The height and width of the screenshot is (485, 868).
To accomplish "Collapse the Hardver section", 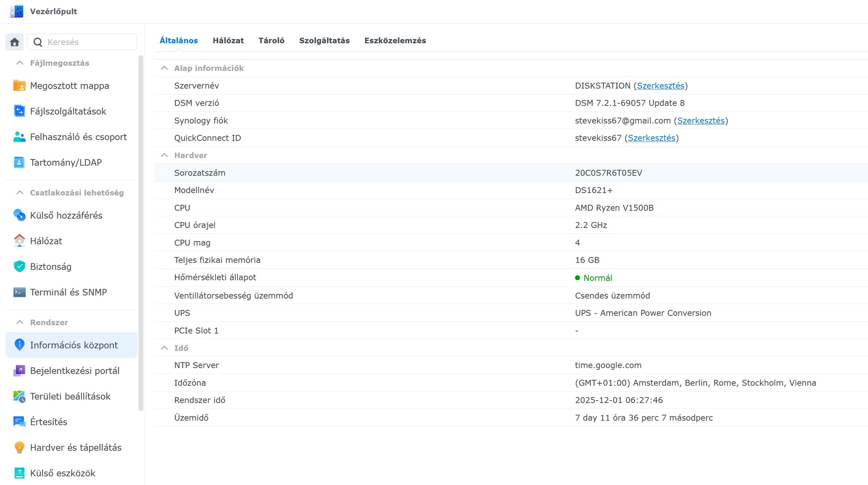I will tap(164, 155).
